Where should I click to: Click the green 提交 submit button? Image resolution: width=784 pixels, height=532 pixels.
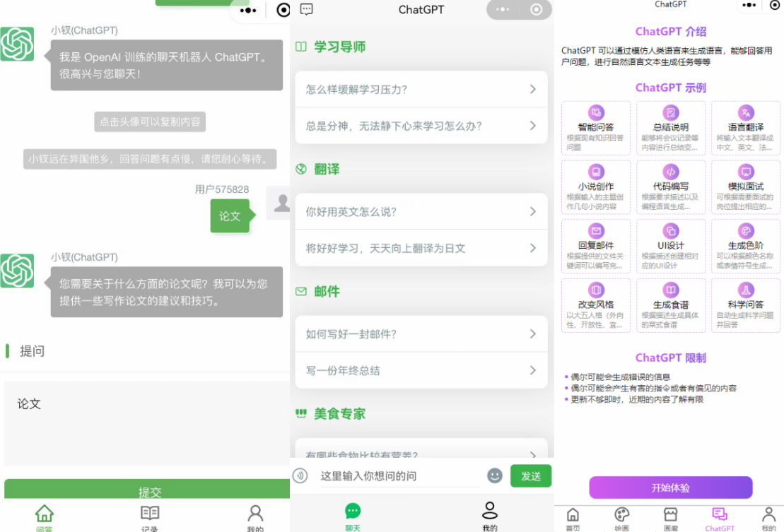point(147,489)
